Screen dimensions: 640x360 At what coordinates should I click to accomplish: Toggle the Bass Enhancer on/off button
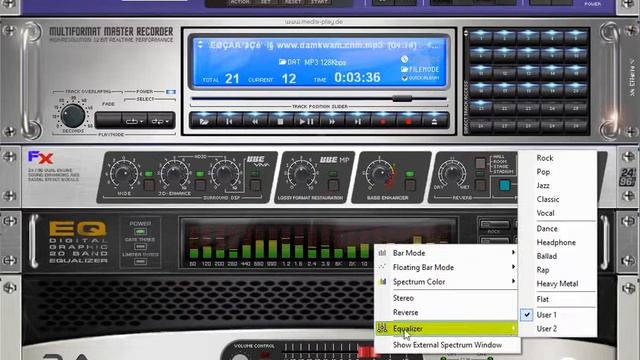(x=409, y=185)
